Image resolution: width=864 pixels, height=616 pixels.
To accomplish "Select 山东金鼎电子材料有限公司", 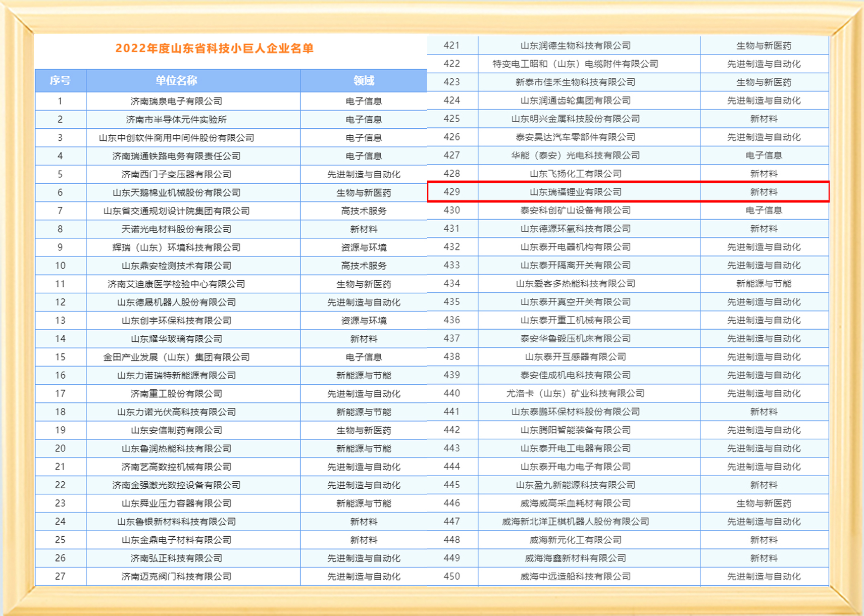I will pyautogui.click(x=176, y=540).
